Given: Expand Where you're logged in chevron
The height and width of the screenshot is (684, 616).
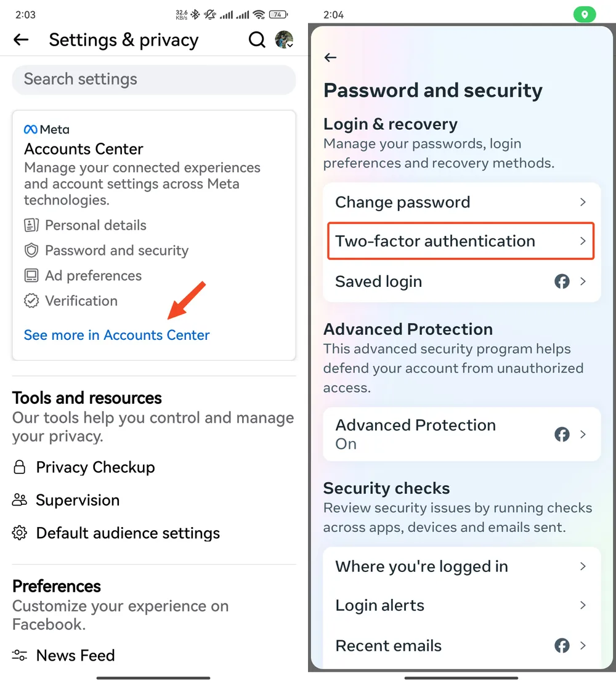Looking at the screenshot, I should 583,566.
